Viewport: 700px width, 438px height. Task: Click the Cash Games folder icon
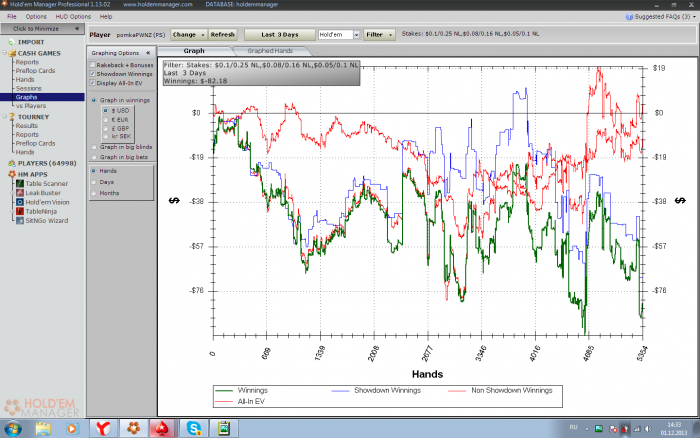click(x=12, y=53)
